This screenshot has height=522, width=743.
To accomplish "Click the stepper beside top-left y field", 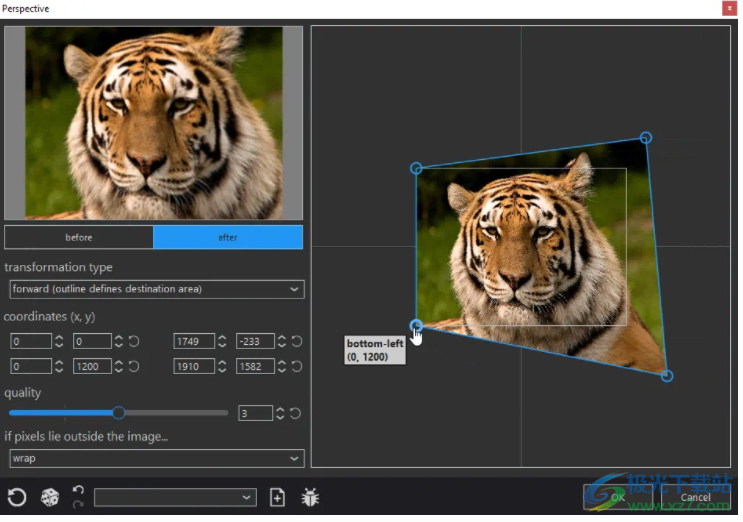I will point(119,341).
